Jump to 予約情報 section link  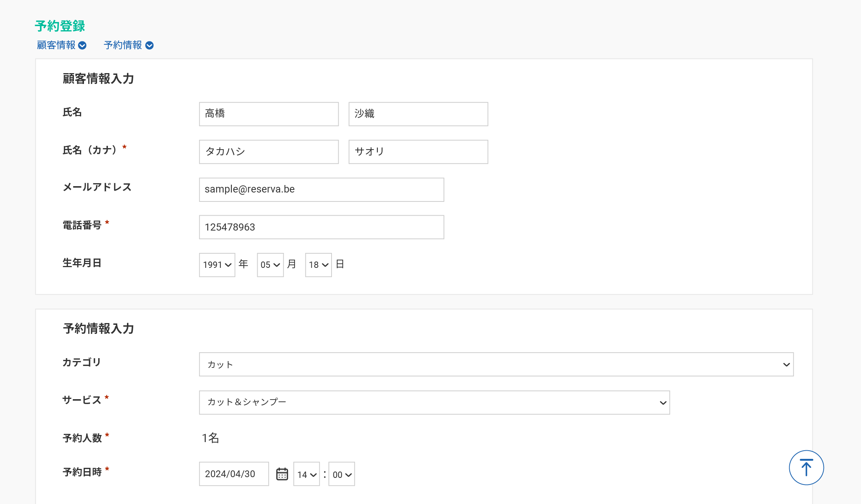point(123,45)
